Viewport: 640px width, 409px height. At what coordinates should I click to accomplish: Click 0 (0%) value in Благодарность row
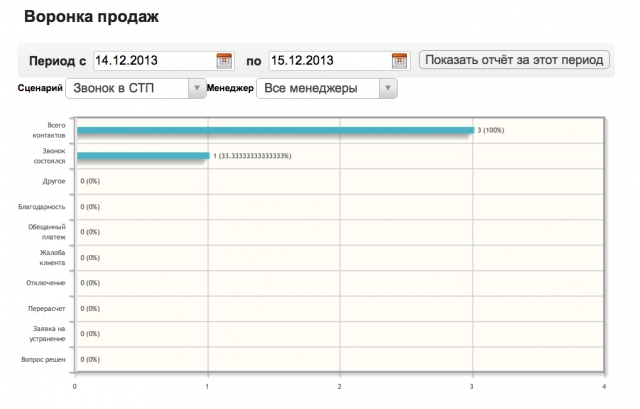[x=90, y=207]
